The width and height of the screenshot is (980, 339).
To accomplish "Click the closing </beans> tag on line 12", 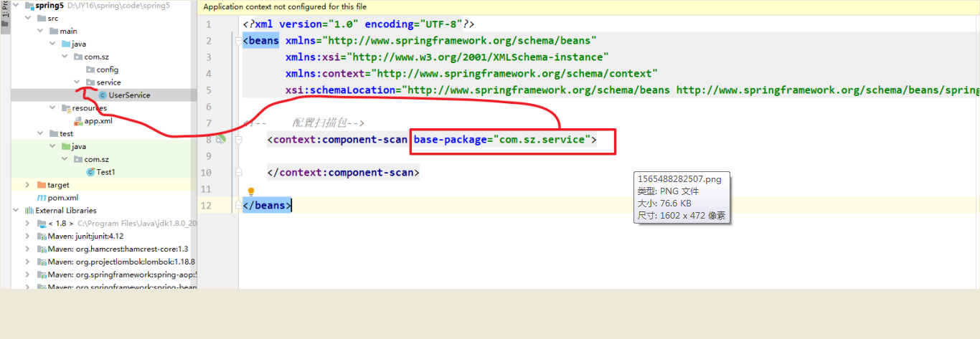I will pos(268,206).
